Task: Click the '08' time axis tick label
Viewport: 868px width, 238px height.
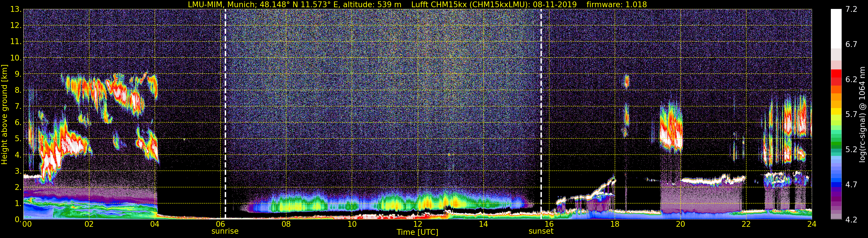Action: click(286, 224)
